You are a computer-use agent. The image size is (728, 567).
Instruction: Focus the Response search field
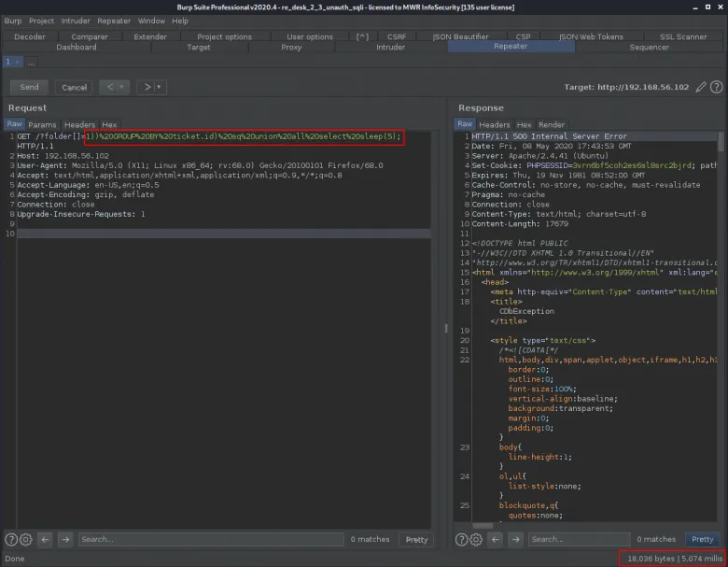(579, 539)
